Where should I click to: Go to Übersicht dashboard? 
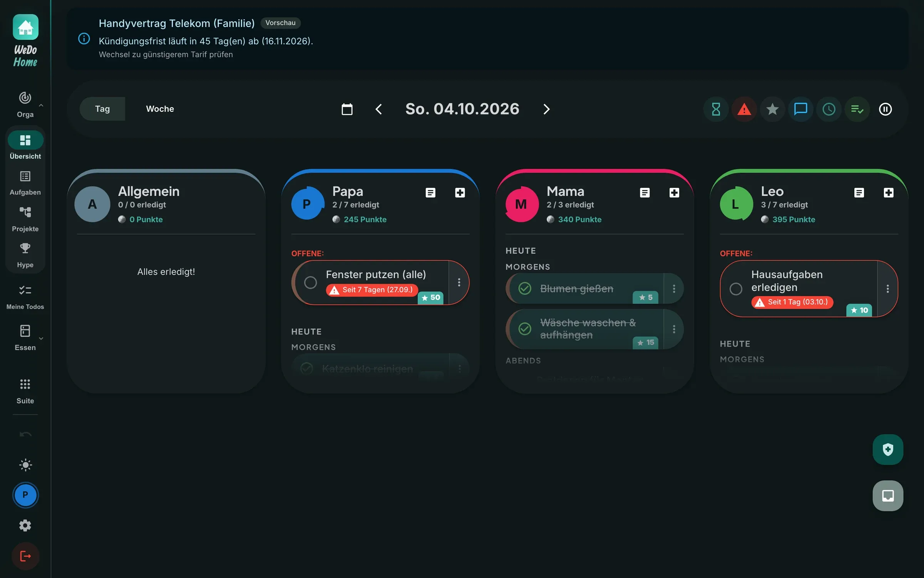(25, 145)
